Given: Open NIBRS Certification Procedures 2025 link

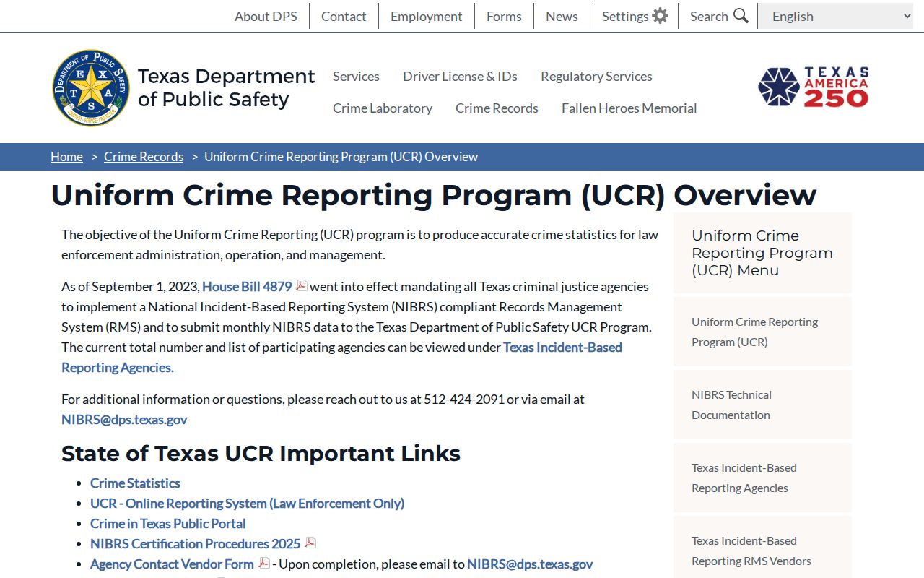Looking at the screenshot, I should pos(195,543).
